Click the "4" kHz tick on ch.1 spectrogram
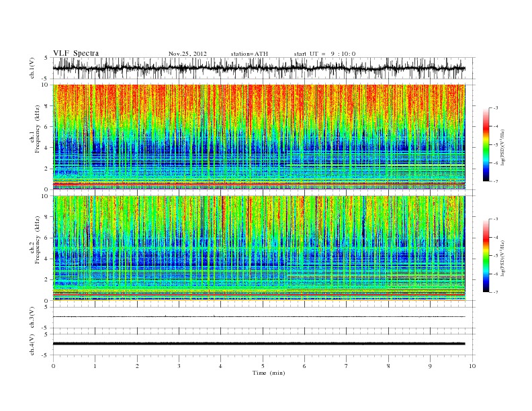The image size is (532, 411). pos(46,148)
